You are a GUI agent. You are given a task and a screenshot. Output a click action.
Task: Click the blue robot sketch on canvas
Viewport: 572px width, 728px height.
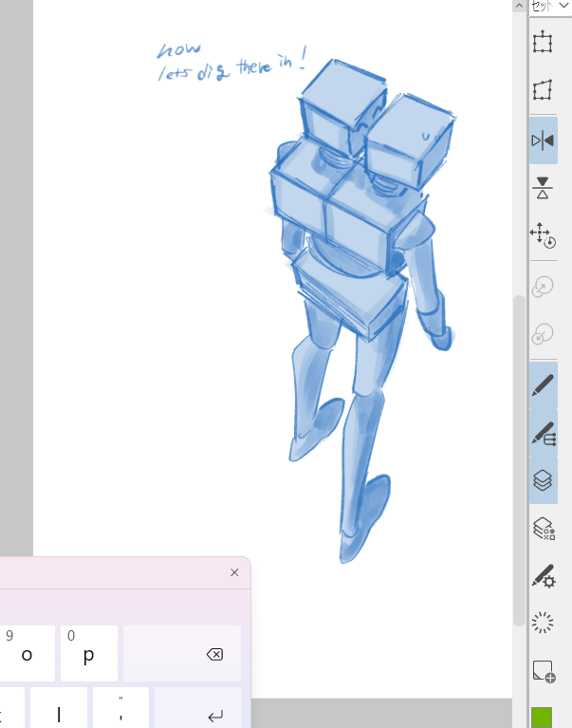[361, 311]
